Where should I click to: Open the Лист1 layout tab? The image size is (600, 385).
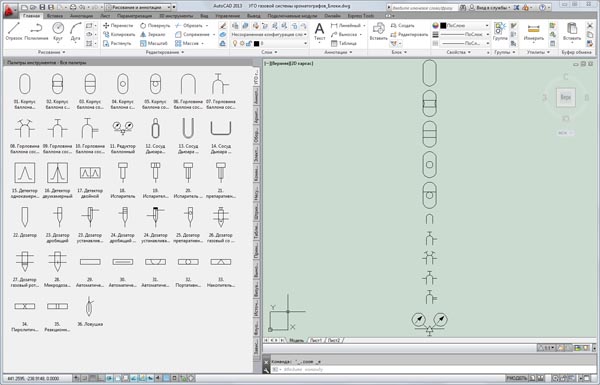(316, 340)
